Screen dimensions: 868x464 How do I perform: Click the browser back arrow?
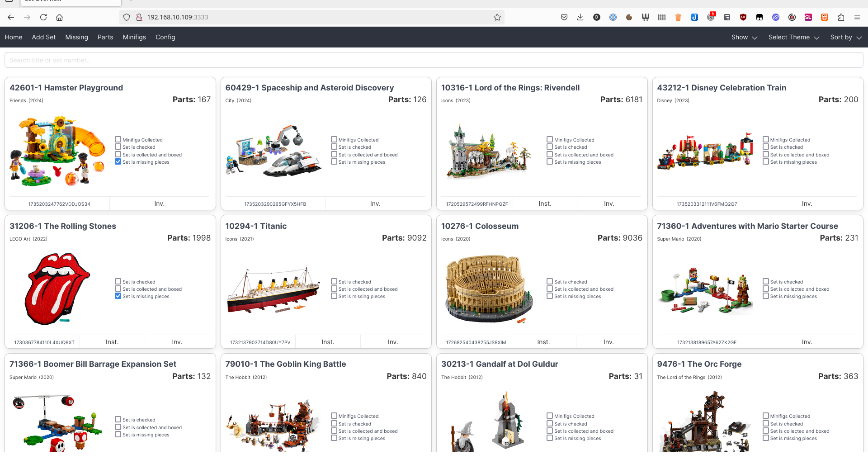click(11, 17)
